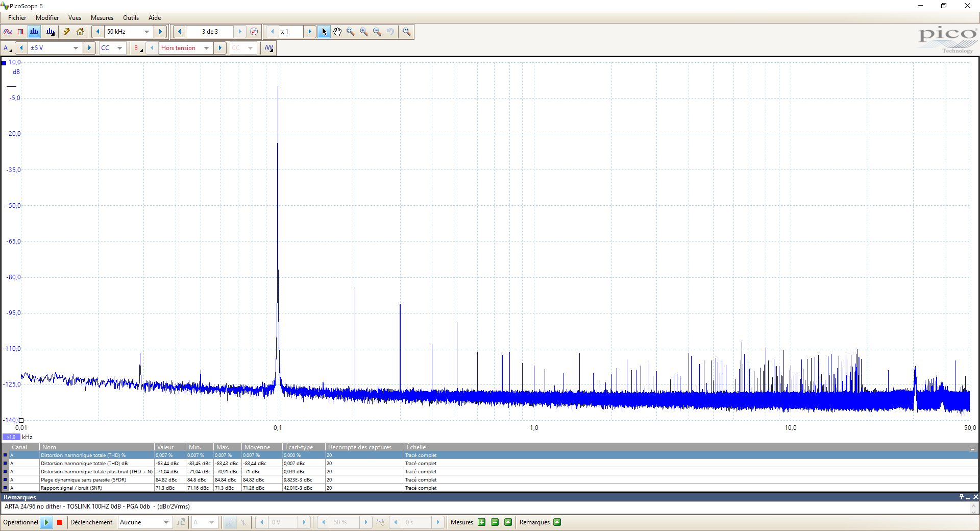Open spectrum options icon

pos(50,32)
